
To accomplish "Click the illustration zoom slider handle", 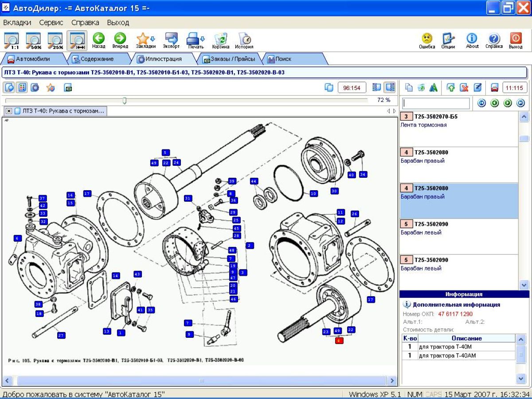I will click(x=125, y=101).
